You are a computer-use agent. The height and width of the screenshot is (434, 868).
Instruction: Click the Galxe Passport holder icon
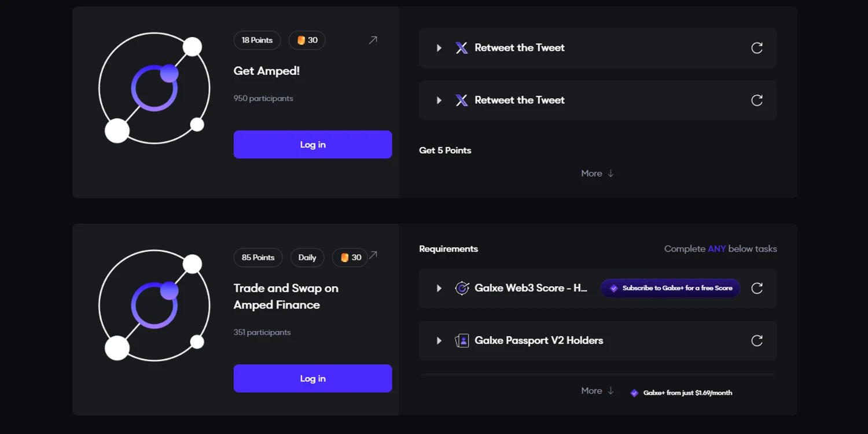(462, 340)
